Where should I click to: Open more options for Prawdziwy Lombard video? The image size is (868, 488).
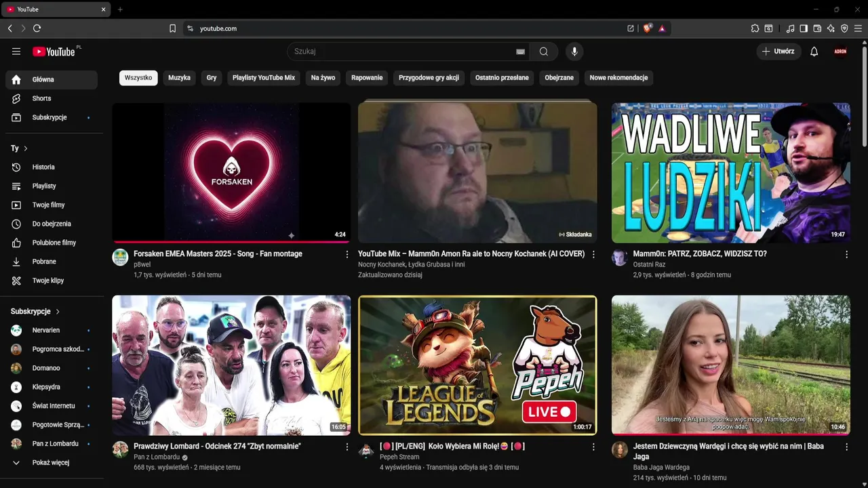[x=347, y=447]
